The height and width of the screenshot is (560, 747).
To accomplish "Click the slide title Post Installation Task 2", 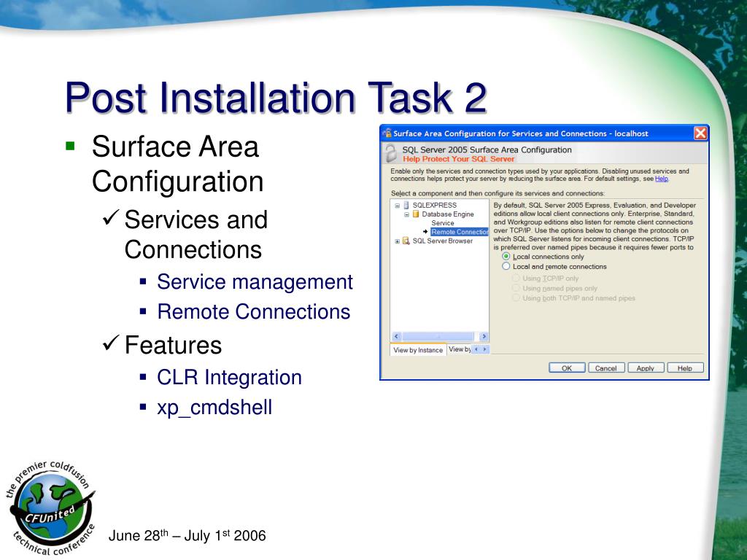I will (x=276, y=98).
